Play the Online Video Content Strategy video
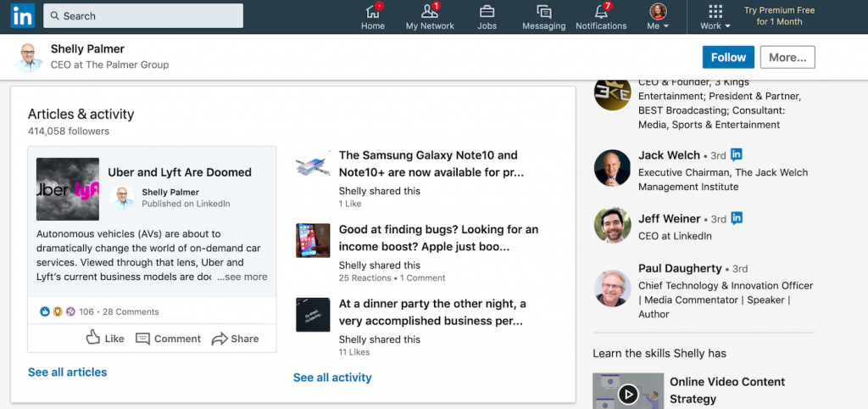 pos(628,395)
